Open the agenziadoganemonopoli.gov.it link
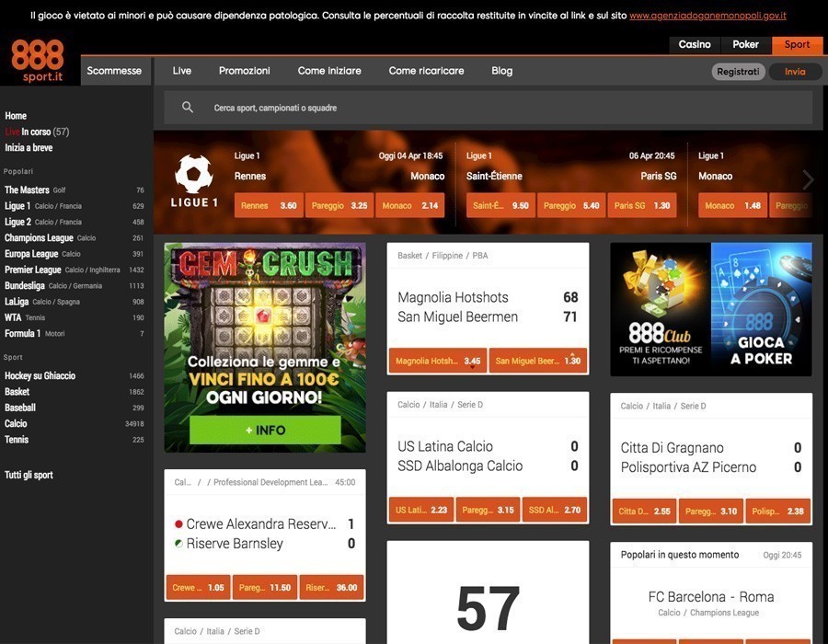Viewport: 828px width, 644px height. (707, 16)
